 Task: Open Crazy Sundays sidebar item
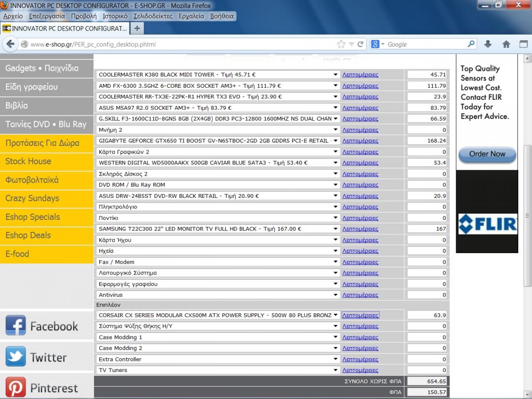47,198
